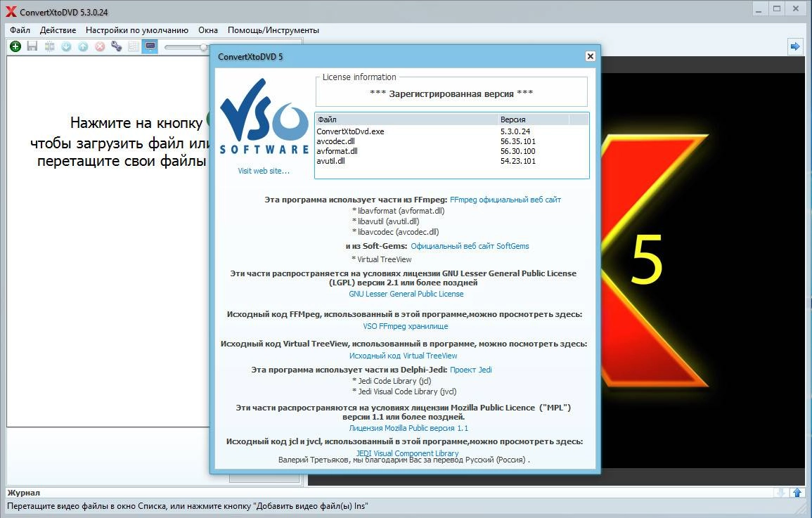The height and width of the screenshot is (518, 812).
Task: Click the green add video file icon
Action: (15, 46)
